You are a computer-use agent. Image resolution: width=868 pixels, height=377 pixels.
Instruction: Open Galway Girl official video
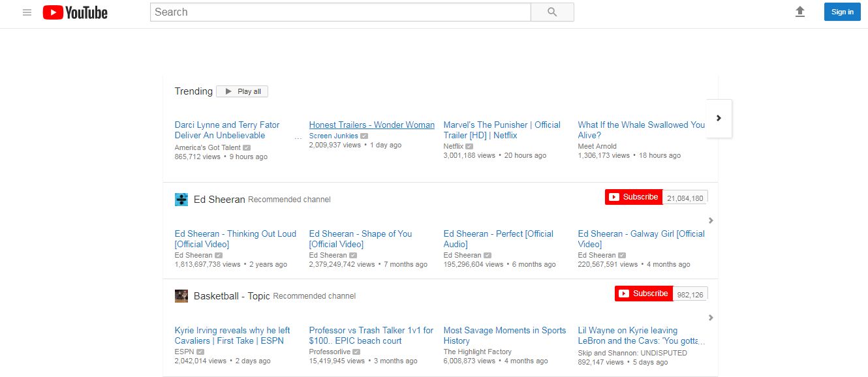point(642,239)
